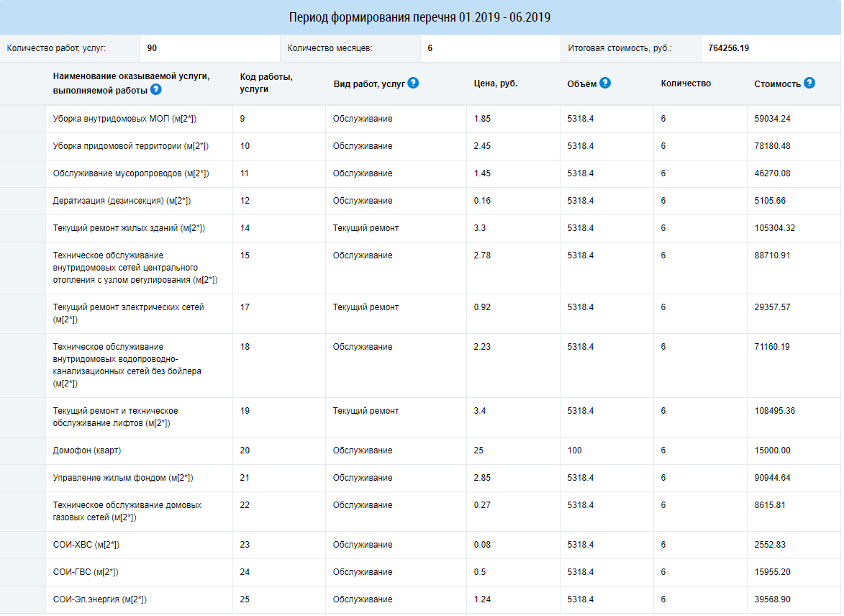This screenshot has height=616, width=844.
Task: Click the Количество месяцев label
Action: point(330,48)
